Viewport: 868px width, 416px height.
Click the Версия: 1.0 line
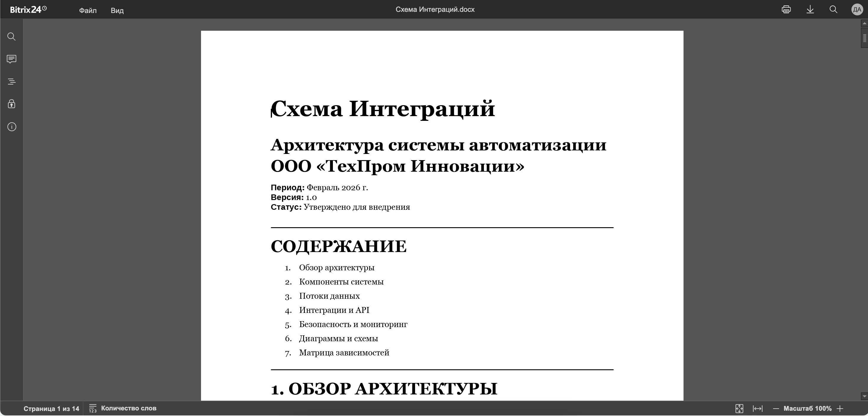click(x=294, y=197)
